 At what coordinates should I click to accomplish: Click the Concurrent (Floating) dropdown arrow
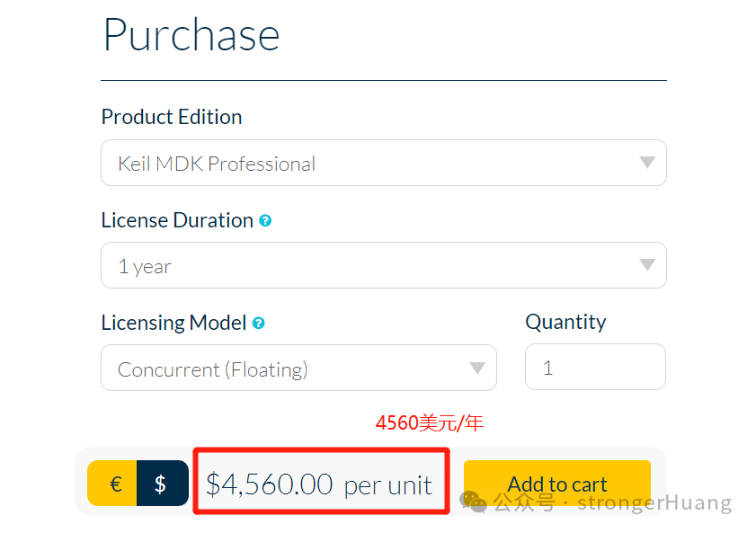[x=476, y=369]
